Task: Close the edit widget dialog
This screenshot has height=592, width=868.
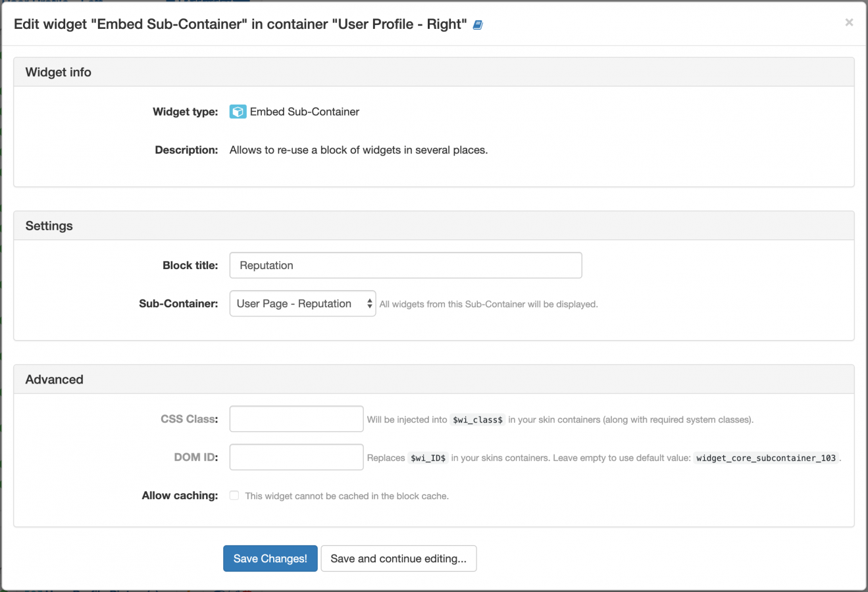Action: [x=849, y=22]
